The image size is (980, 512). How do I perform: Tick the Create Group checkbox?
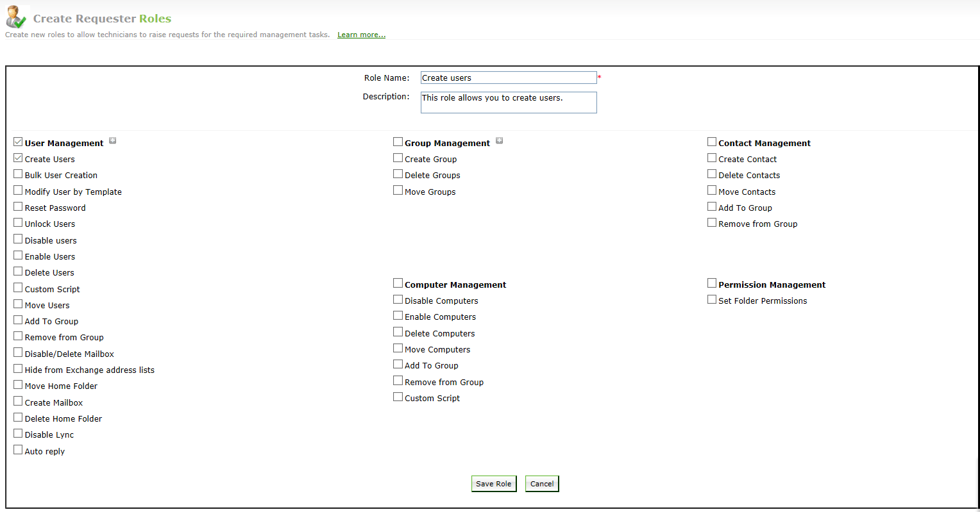coord(398,158)
